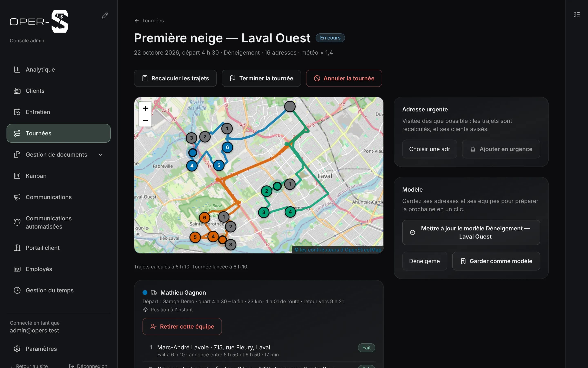Click orange map marker 6
This screenshot has height=368, width=588.
click(204, 218)
